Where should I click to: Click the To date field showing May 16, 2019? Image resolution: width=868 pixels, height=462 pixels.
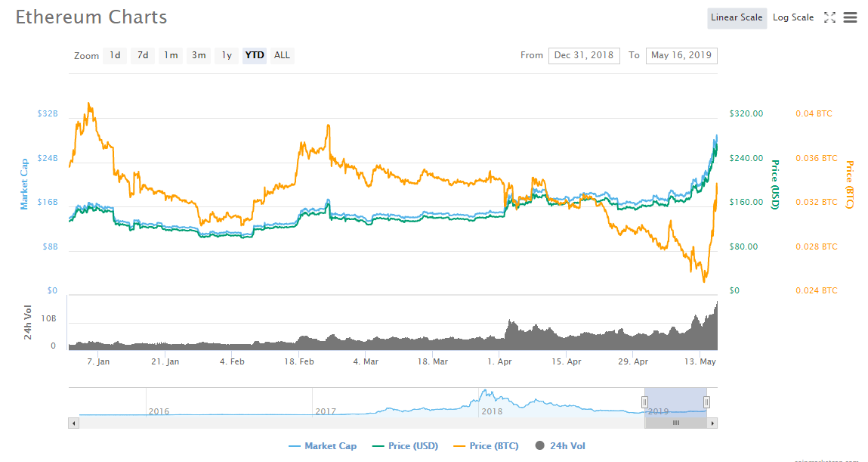tap(681, 55)
